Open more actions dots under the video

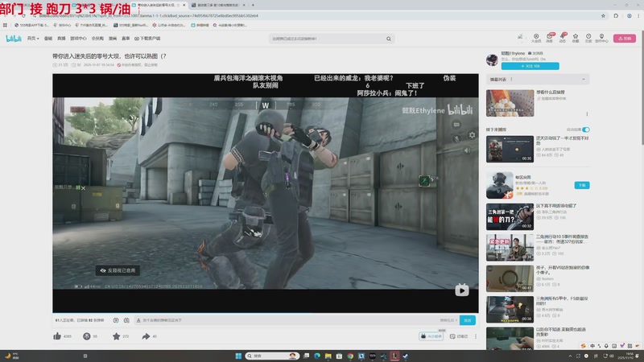pyautogui.click(x=476, y=336)
